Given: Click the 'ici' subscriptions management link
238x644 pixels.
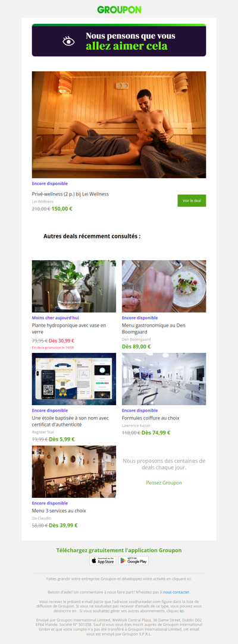Looking at the screenshot, I should click(181, 611).
